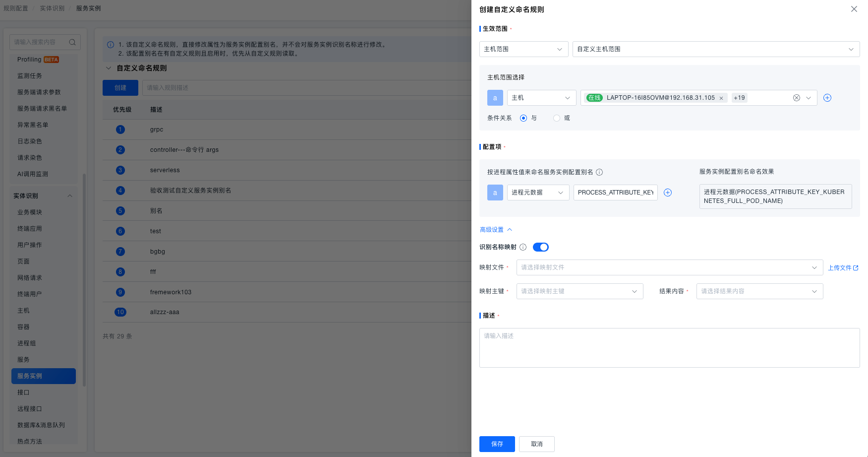The width and height of the screenshot is (868, 457).
Task: Remove the LAPTOP-16I85OVM host tag
Action: [721, 98]
